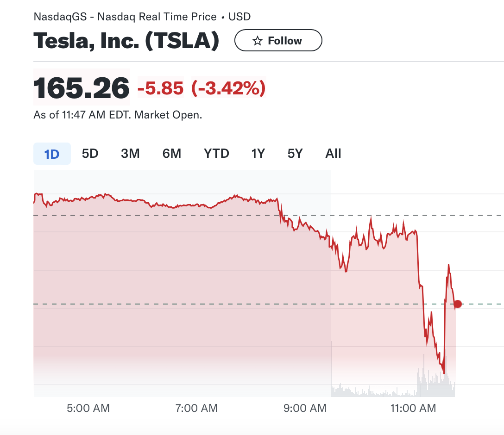This screenshot has width=504, height=435.
Task: Click the 9:00 AM axis label
Action: (x=305, y=408)
